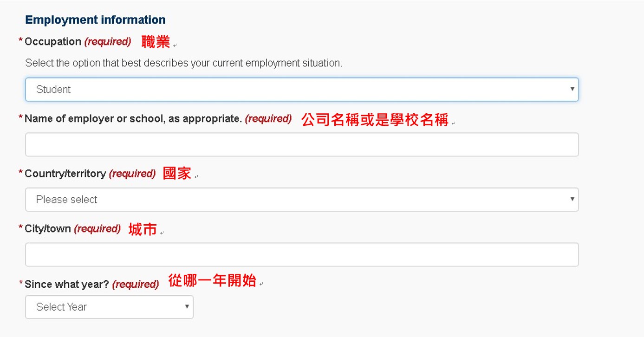Click the red 國家 annotation

coord(177,174)
